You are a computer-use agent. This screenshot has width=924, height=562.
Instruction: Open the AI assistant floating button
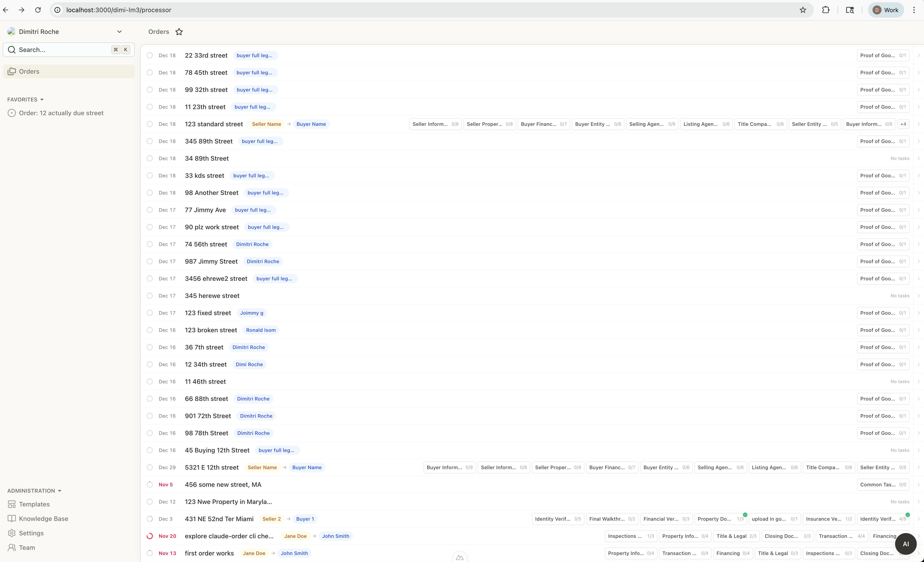[x=906, y=544]
